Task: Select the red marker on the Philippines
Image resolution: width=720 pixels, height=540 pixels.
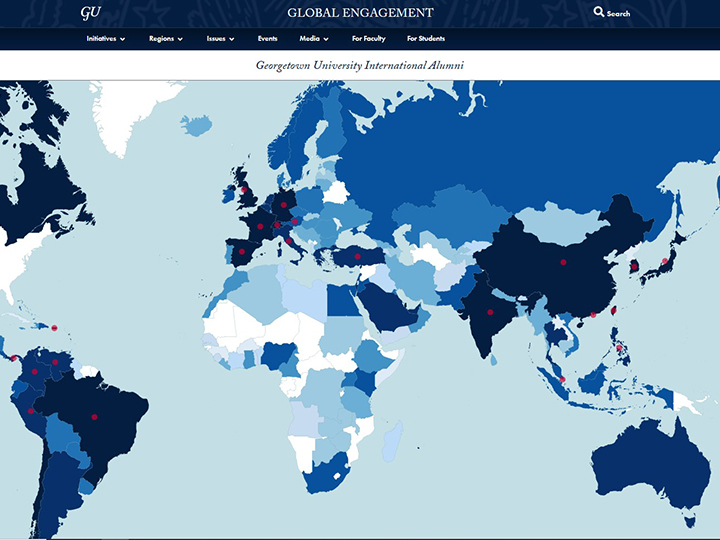Action: (x=619, y=348)
